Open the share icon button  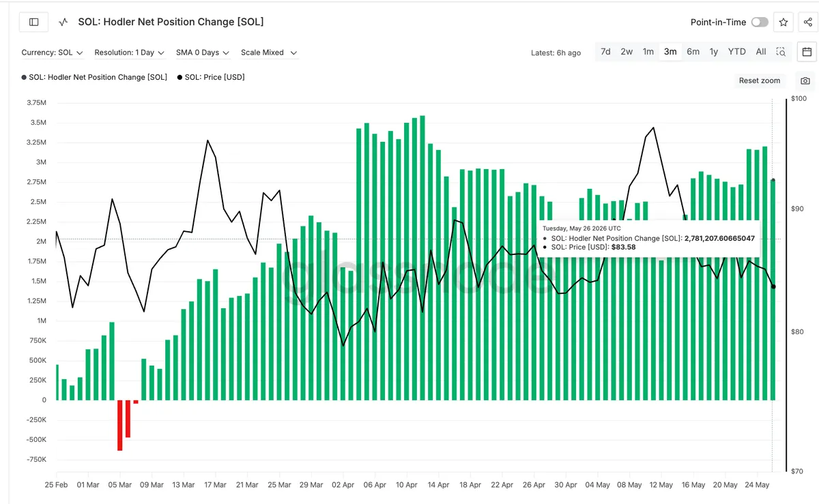point(808,23)
